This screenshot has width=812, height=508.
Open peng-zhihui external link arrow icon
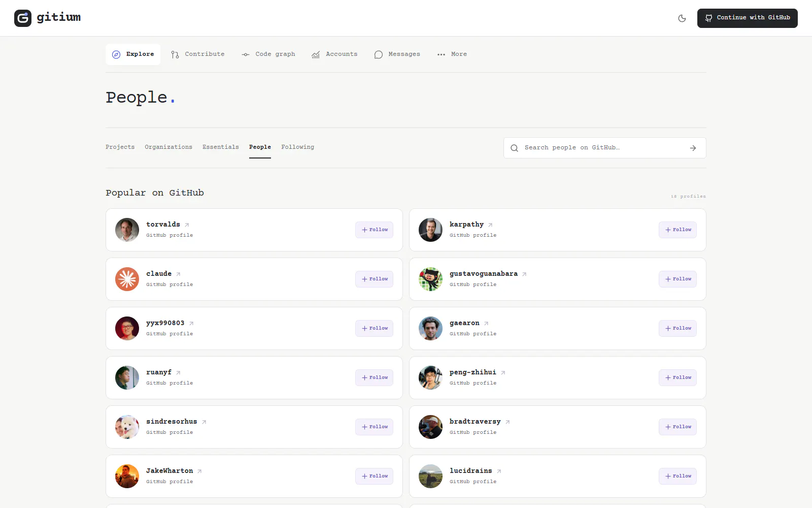503,373
